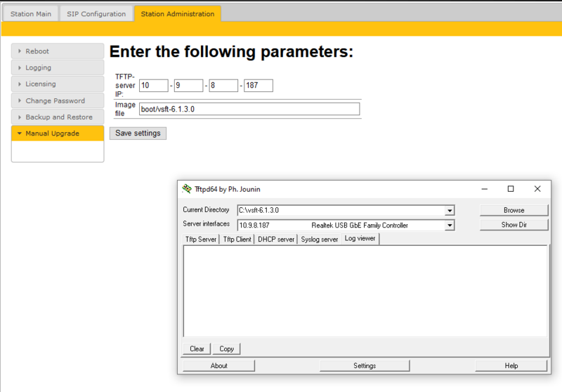Collapse the Manual Upgrade section
The image size is (562, 392).
(58, 133)
